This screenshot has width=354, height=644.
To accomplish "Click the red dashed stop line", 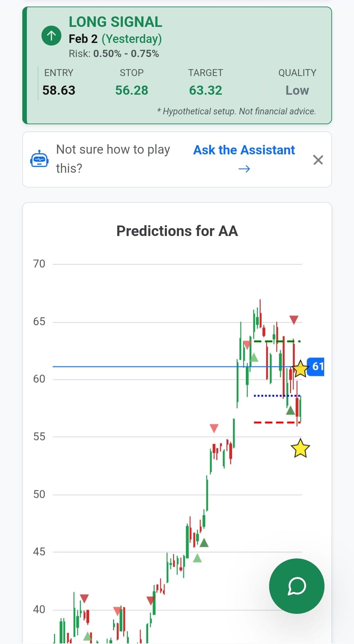I will (x=265, y=422).
